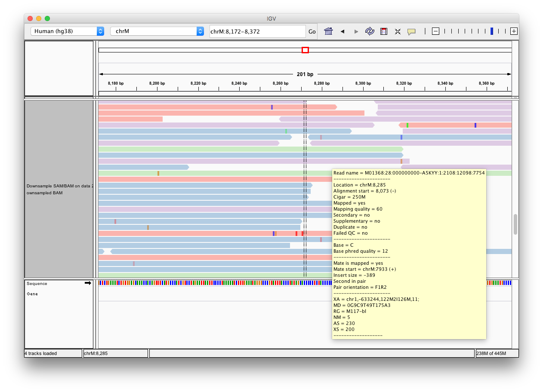This screenshot has width=543, height=392.
Task: Click the Cigar = 250M line
Action: (349, 197)
